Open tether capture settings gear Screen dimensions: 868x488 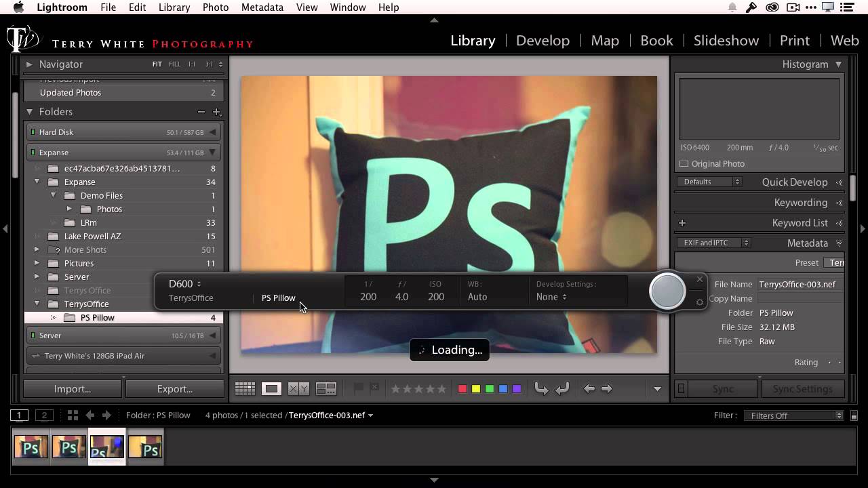coord(700,302)
